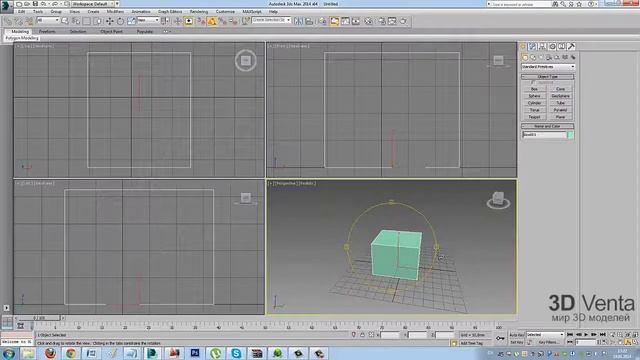Switch to the Object Paint ribbon tab
Viewport: 640px width, 360px height.
(x=111, y=31)
